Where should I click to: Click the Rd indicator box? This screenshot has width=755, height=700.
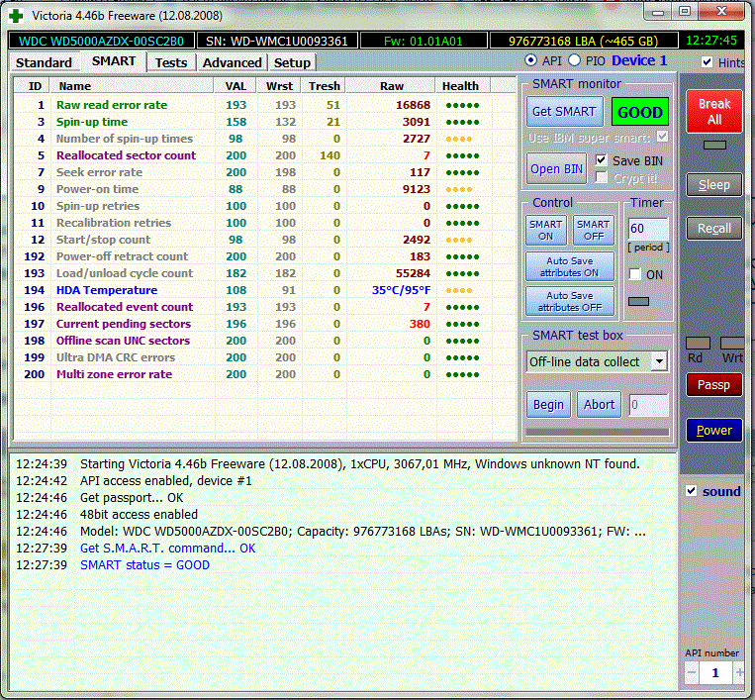coord(698,343)
